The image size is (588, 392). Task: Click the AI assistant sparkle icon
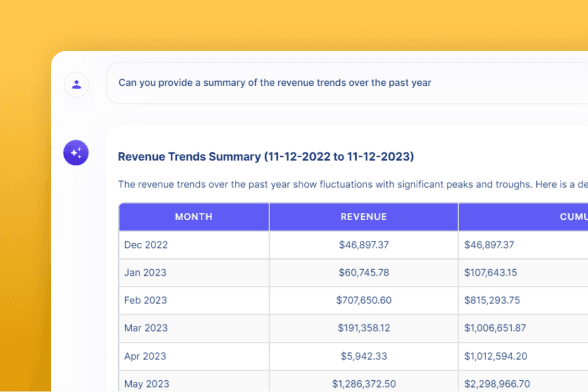click(x=76, y=153)
